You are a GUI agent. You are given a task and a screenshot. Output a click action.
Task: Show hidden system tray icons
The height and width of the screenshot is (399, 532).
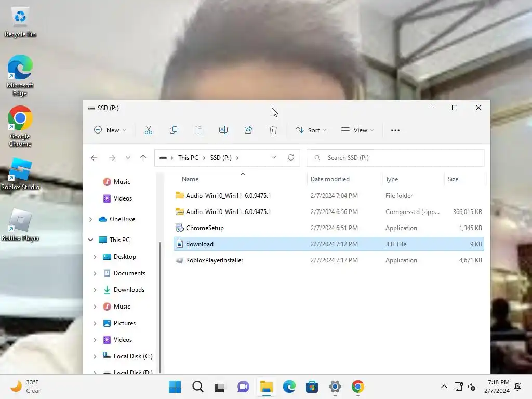point(444,387)
